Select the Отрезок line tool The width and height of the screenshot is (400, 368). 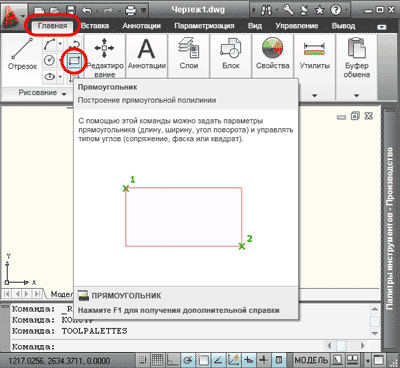(x=22, y=53)
